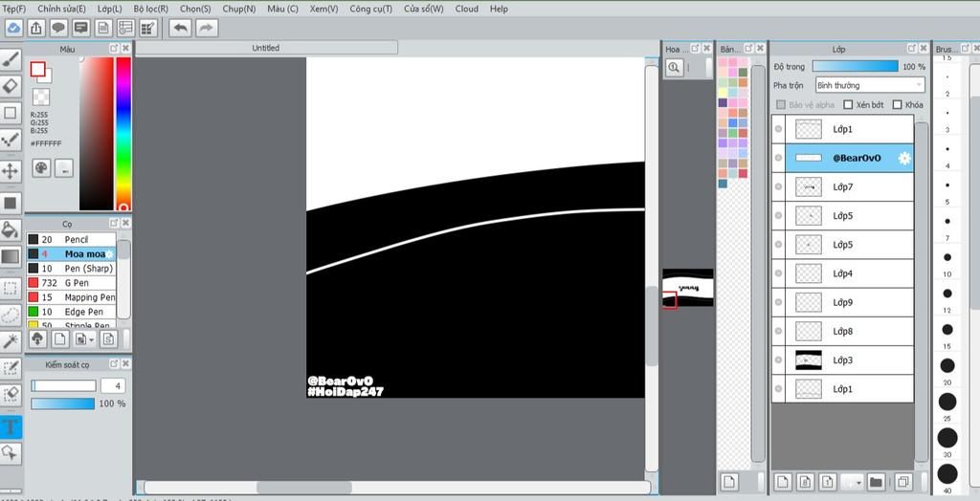Click the Undo arrow button
Screen dimensions: 980x501
[x=180, y=28]
